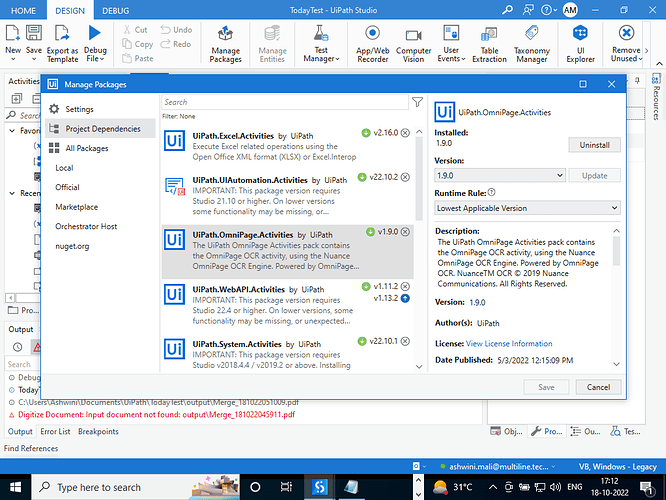This screenshot has height=500, width=666.
Task: Click the Runtime Rule info icon
Action: point(491,192)
